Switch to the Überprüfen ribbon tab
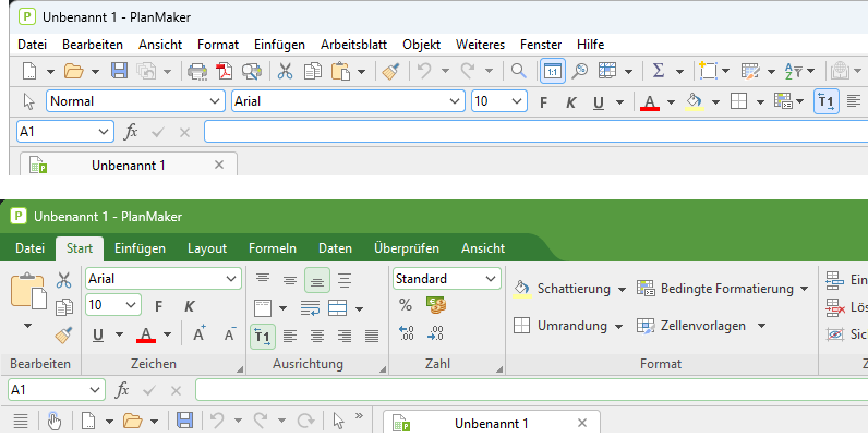868x438 pixels. click(407, 248)
